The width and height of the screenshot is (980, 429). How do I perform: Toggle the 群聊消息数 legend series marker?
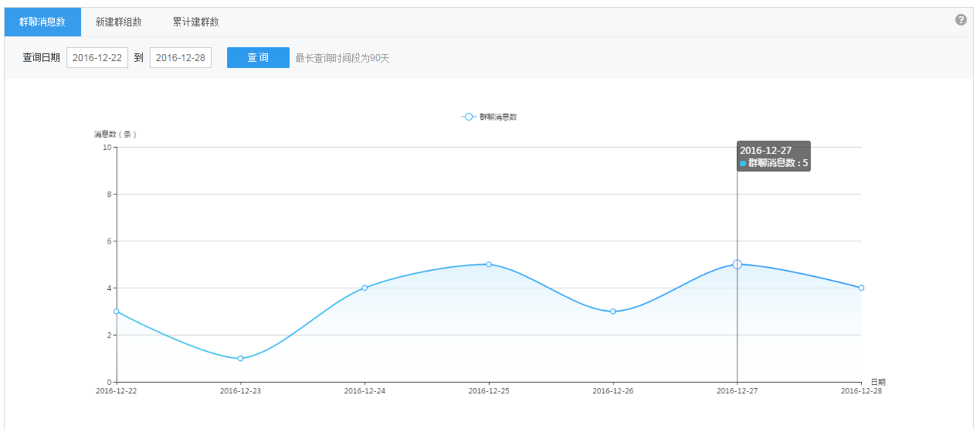[469, 117]
